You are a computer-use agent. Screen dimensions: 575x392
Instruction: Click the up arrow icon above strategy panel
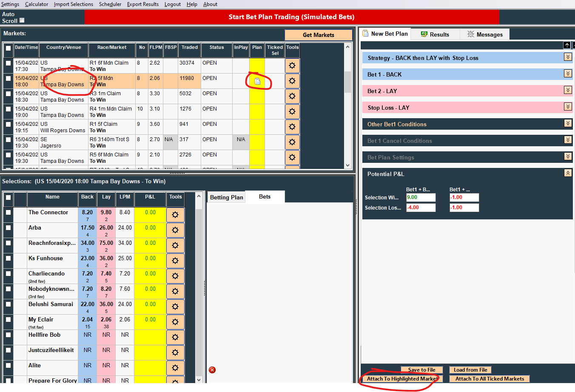pos(567,45)
